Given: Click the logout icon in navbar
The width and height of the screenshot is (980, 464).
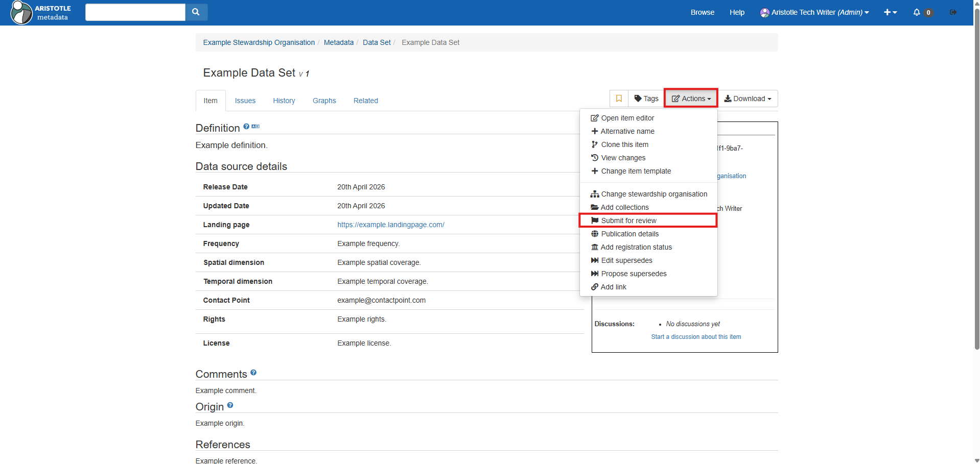Looking at the screenshot, I should [x=953, y=12].
